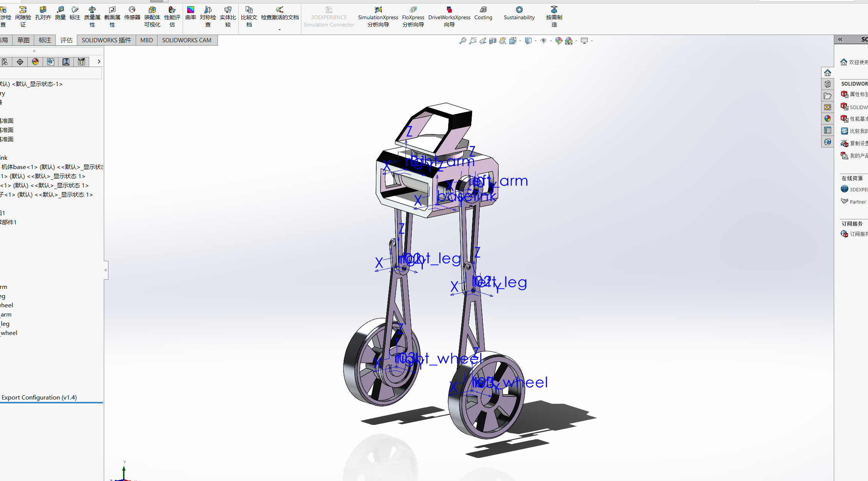Open the CAM feature tree tab
Viewport: 868px width, 481px height.
point(51,62)
